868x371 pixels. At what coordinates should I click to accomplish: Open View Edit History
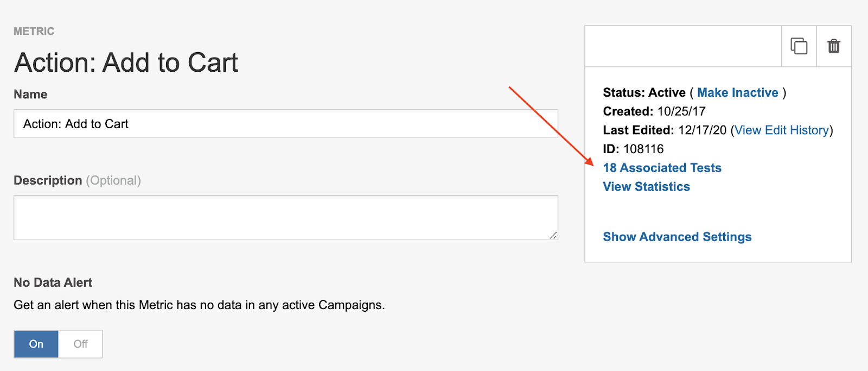(782, 130)
